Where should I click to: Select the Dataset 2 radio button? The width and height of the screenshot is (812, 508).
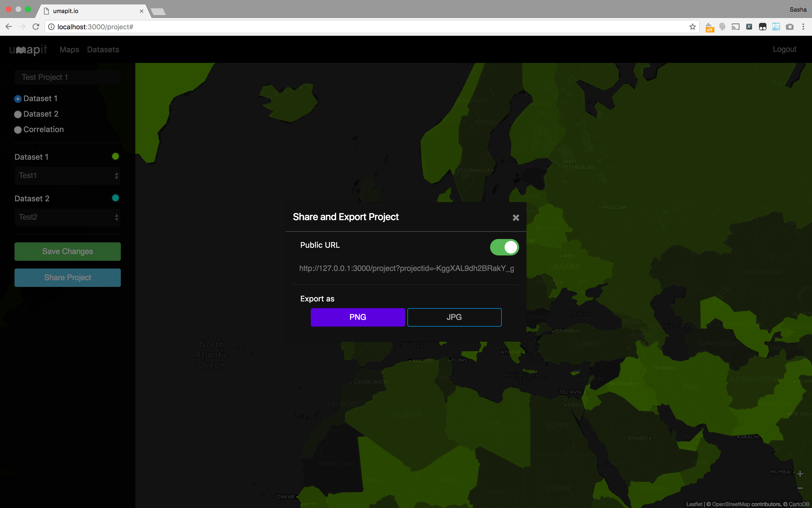[18, 114]
